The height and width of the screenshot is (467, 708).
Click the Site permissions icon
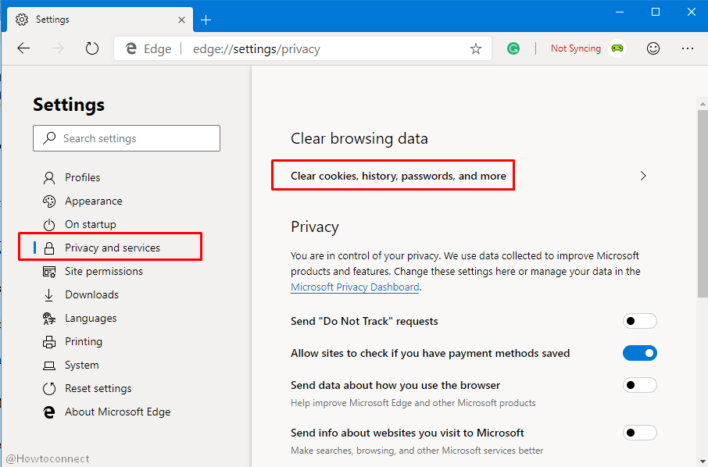49,271
